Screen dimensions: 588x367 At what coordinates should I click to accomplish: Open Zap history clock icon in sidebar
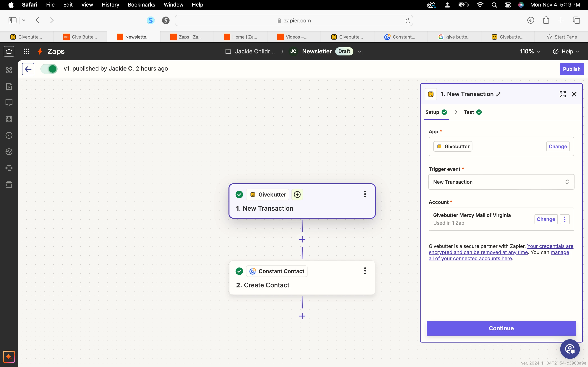[x=9, y=135]
